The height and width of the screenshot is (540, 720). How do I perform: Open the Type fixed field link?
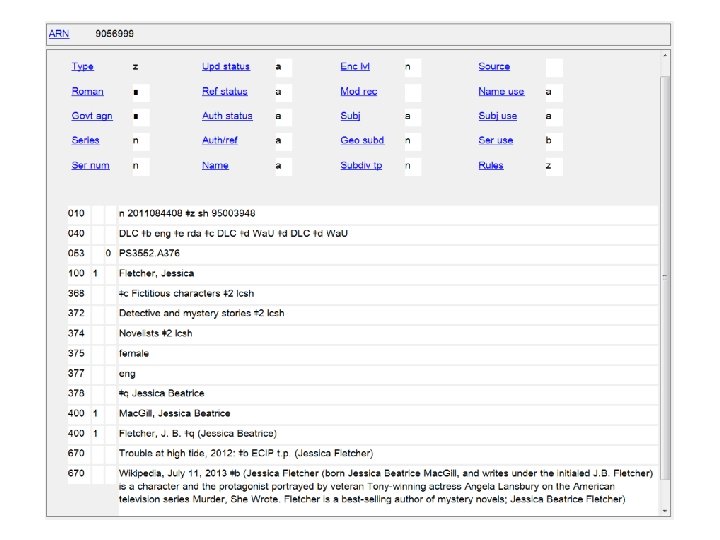click(82, 67)
